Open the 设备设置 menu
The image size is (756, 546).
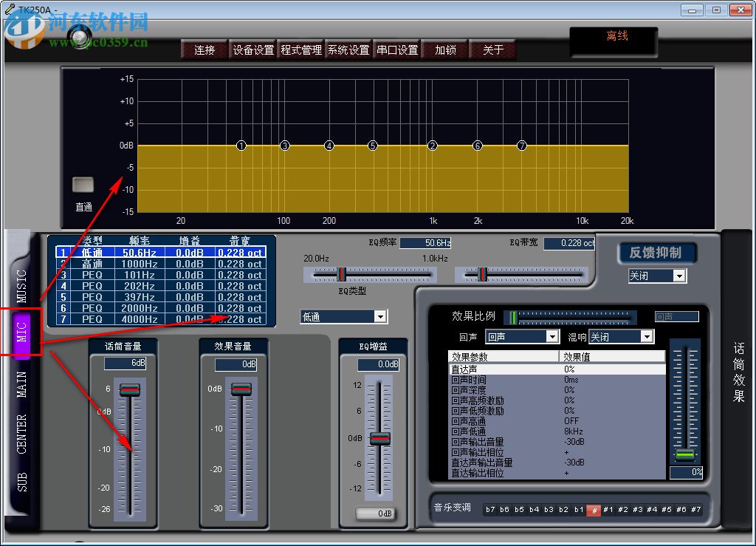click(x=253, y=50)
